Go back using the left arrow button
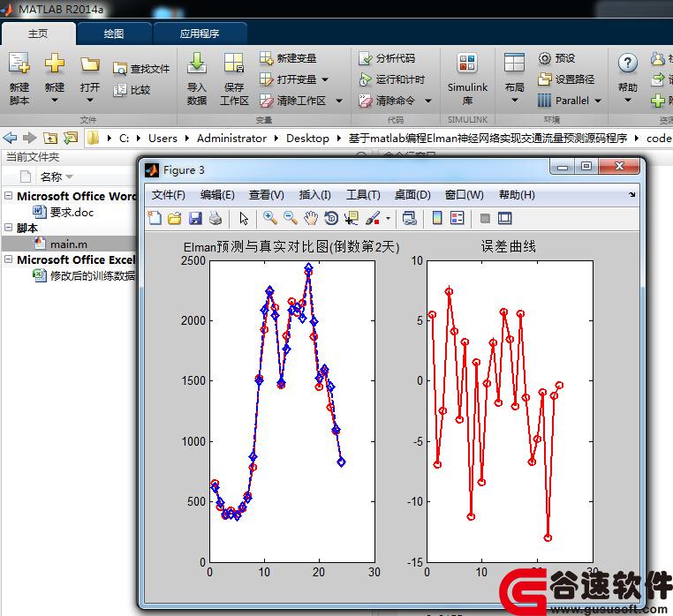This screenshot has width=673, height=616. click(x=10, y=139)
